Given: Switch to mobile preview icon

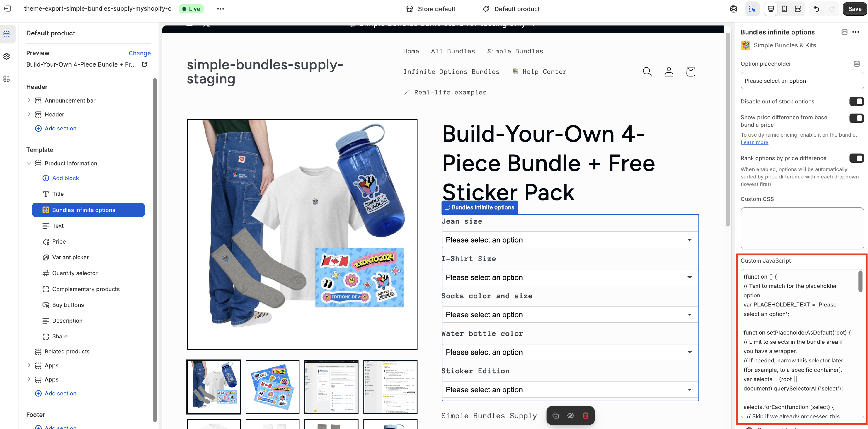Looking at the screenshot, I should pyautogui.click(x=784, y=9).
